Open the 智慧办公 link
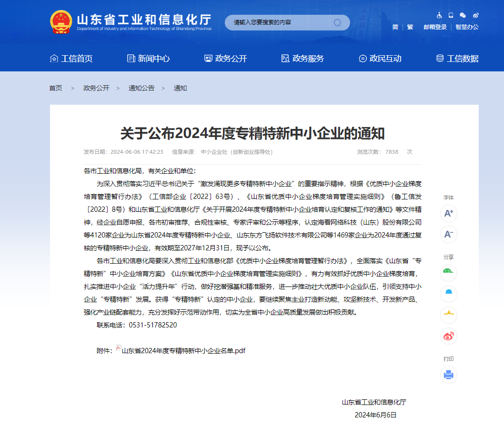This screenshot has height=425, width=504. point(467,27)
